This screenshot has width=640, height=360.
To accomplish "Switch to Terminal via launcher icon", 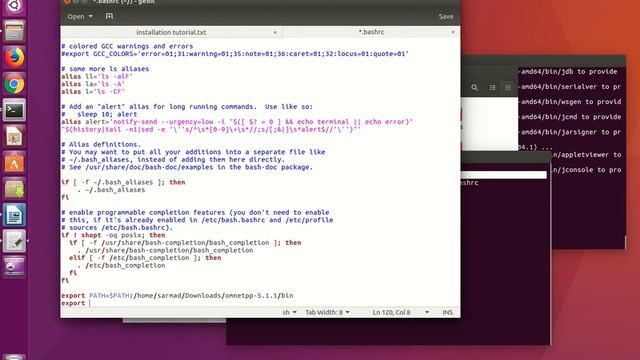I will (x=14, y=110).
